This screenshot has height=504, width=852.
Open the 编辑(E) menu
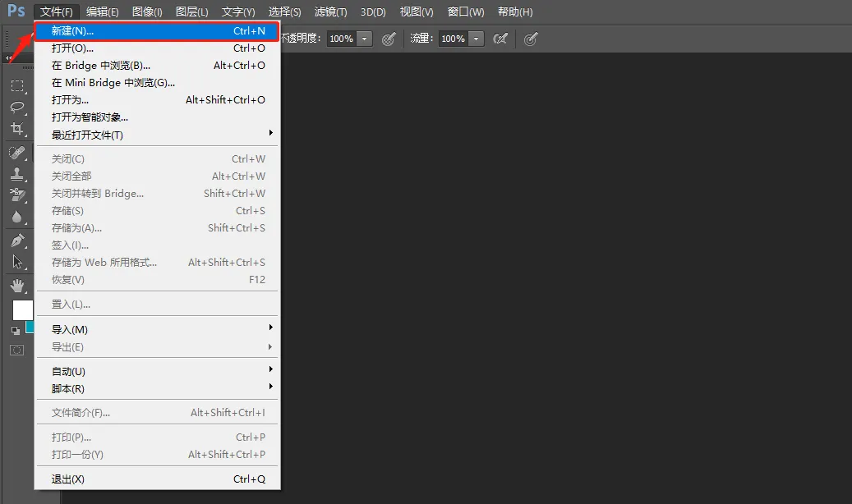point(102,12)
